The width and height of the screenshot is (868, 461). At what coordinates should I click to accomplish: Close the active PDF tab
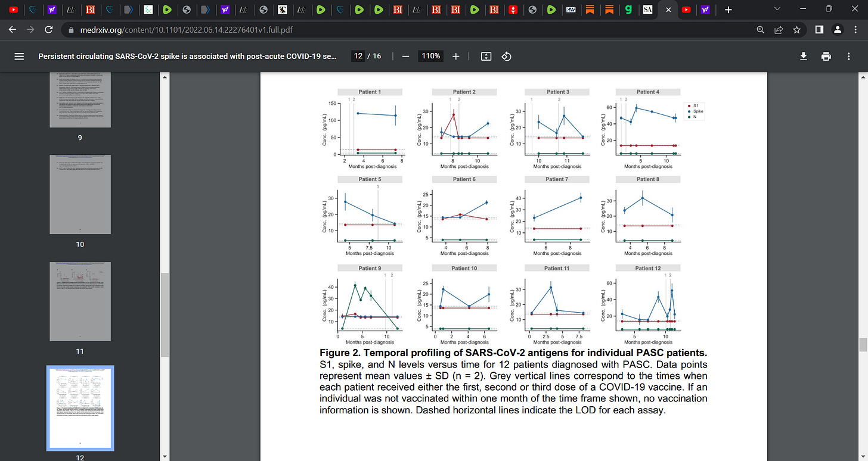[x=668, y=10]
